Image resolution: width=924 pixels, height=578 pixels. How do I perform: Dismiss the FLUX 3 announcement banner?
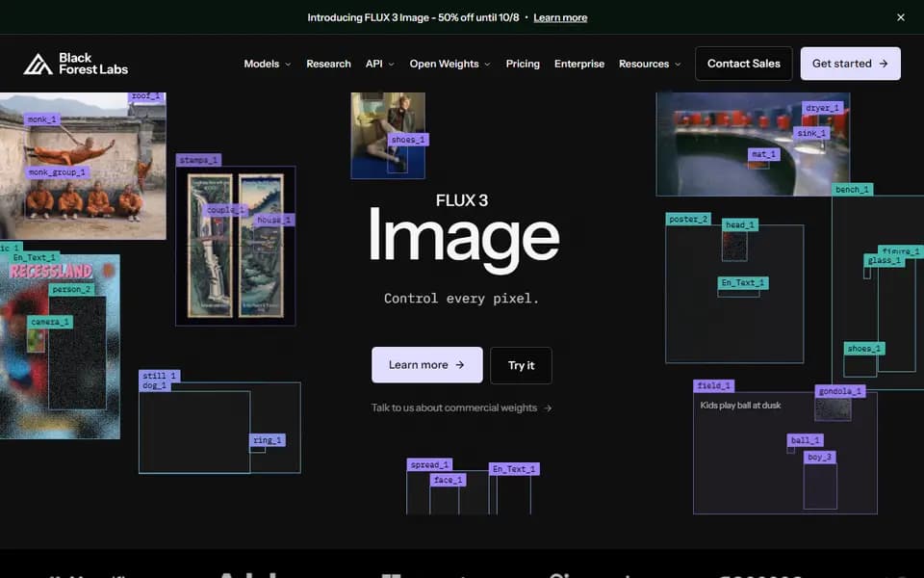(x=901, y=17)
